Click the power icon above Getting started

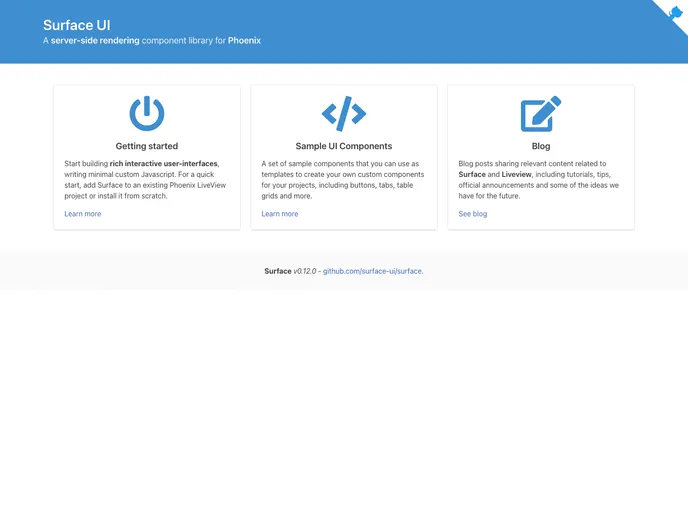click(x=147, y=114)
